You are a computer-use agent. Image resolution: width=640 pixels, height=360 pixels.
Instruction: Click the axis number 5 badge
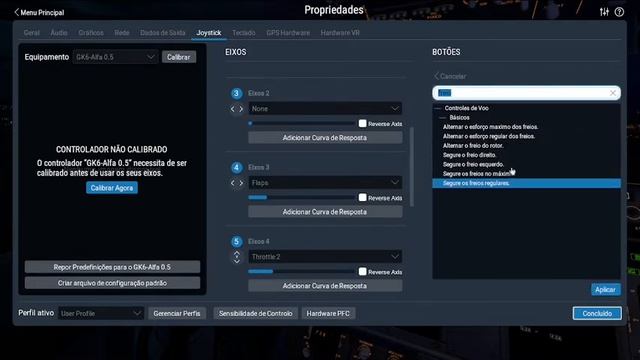(236, 242)
